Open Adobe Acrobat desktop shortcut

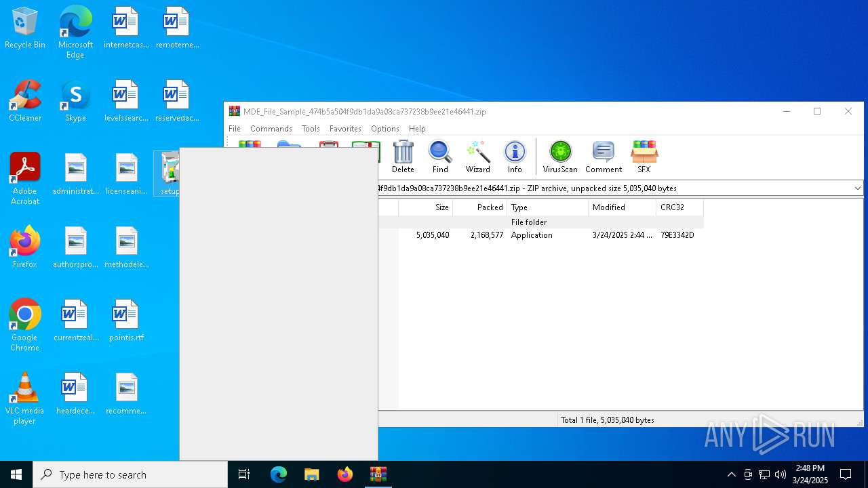coord(25,179)
